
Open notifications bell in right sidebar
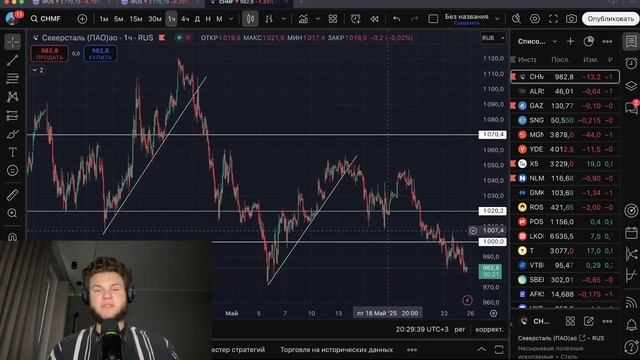coord(631,325)
